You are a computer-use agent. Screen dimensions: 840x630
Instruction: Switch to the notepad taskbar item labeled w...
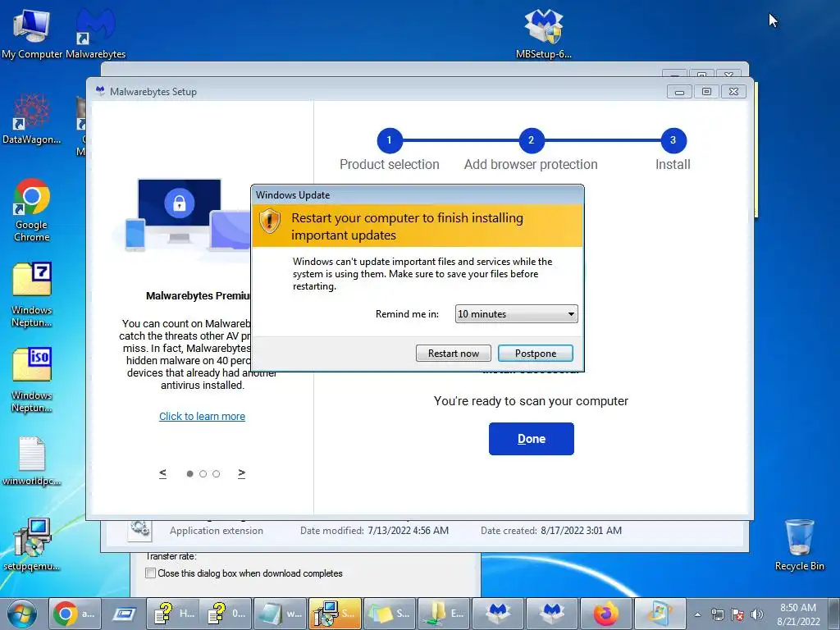pos(281,614)
